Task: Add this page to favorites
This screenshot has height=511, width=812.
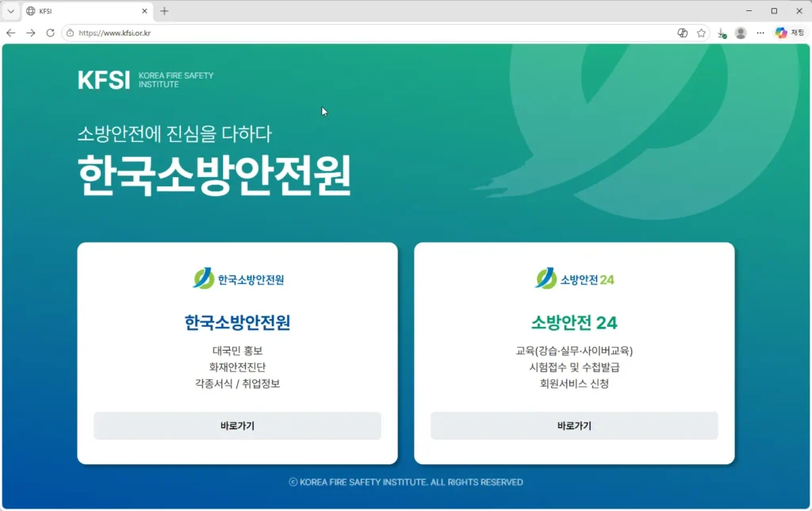Action: coord(701,33)
